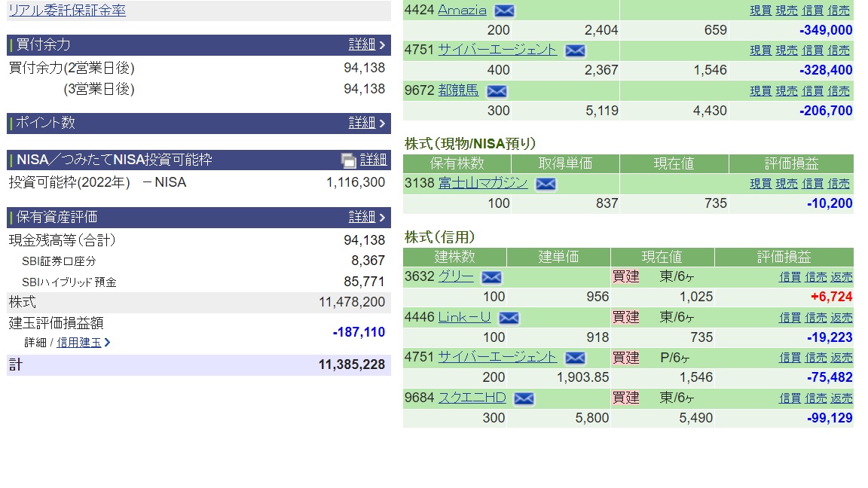Click the envelope icon next to 富士山マガジン
Image resolution: width=868 pixels, height=488 pixels.
(x=546, y=184)
